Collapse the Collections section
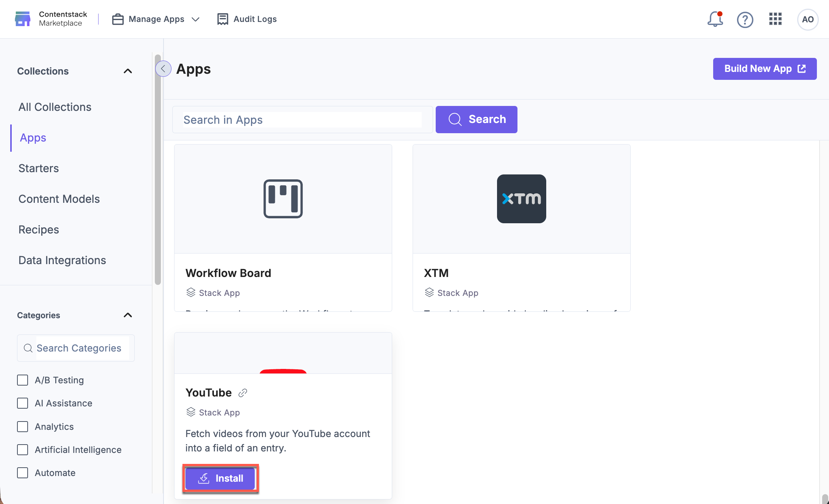Image resolution: width=829 pixels, height=504 pixels. 128,71
